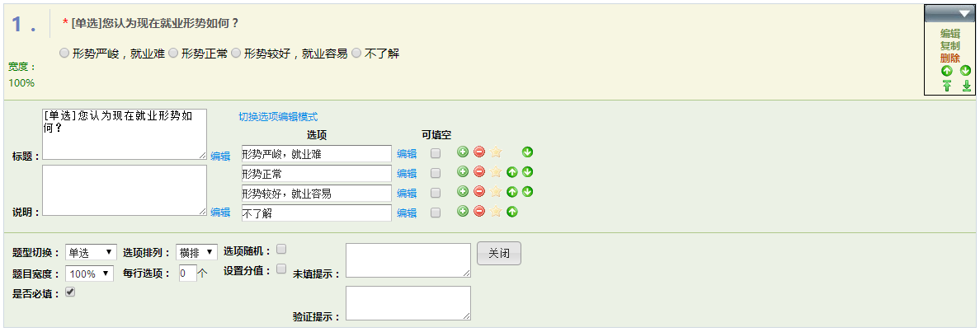Move question to bottom using green bottom arrow

(967, 87)
